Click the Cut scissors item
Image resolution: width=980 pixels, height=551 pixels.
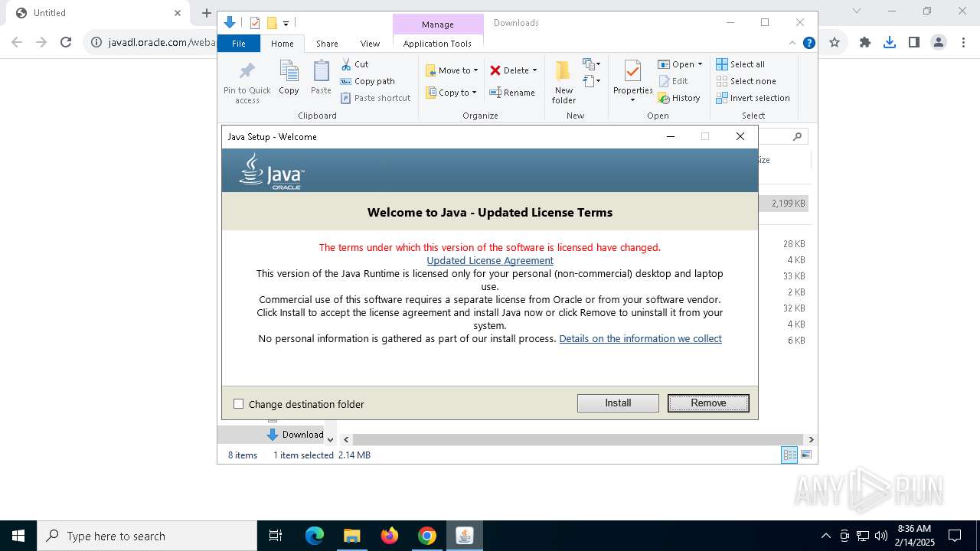[x=354, y=64]
